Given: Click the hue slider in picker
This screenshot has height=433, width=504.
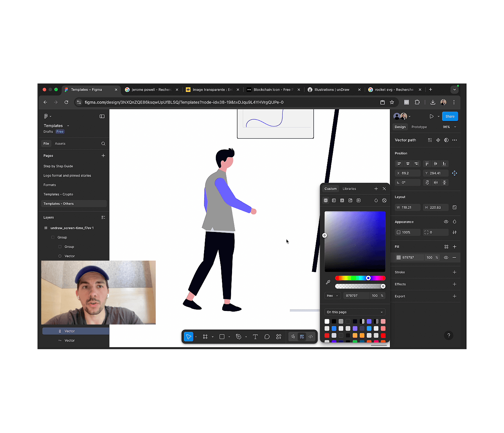Looking at the screenshot, I should pos(360,278).
